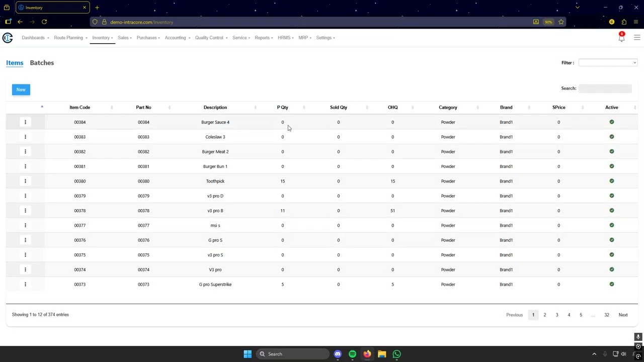
Task: Open the browser extensions icon
Action: (624, 22)
